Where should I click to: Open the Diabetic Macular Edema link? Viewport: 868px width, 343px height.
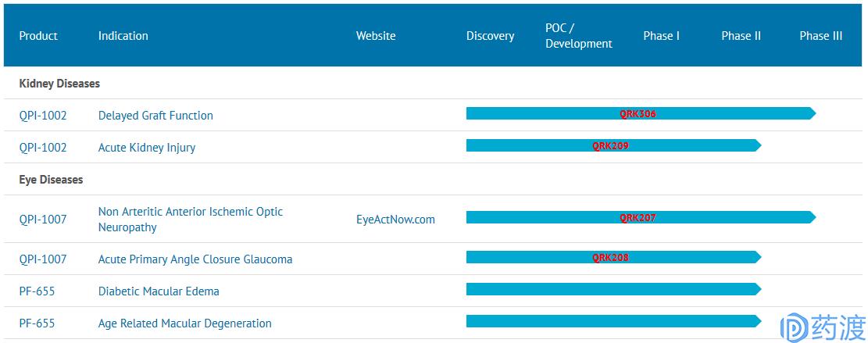159,291
